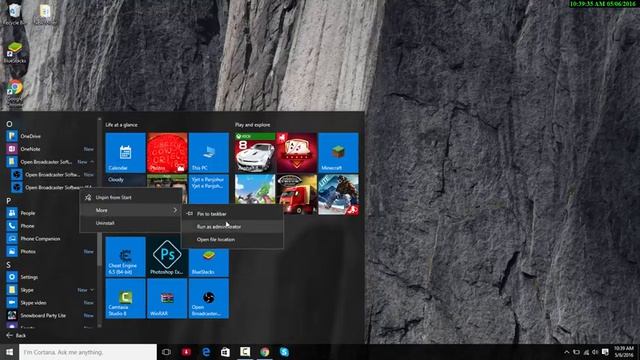This screenshot has height=360, width=640.
Task: Click the S letter header
Action: pos(9,265)
